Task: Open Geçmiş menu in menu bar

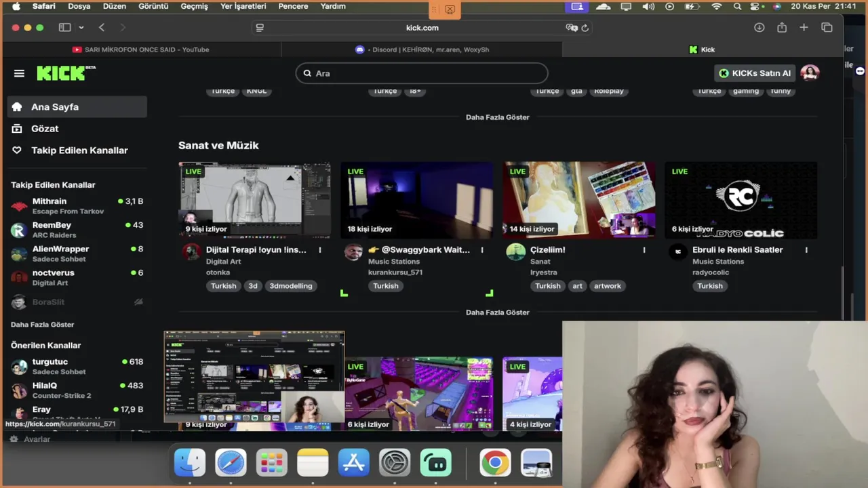Action: [194, 6]
